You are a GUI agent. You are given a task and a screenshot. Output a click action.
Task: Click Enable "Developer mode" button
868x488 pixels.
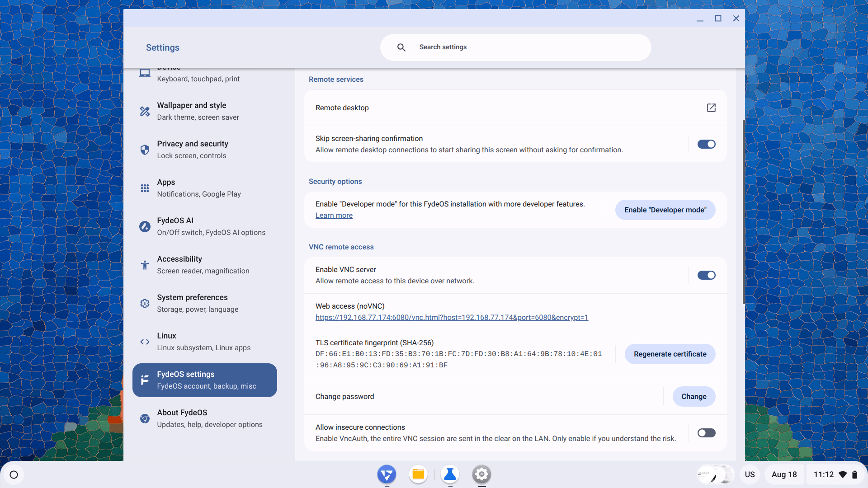[x=665, y=210]
